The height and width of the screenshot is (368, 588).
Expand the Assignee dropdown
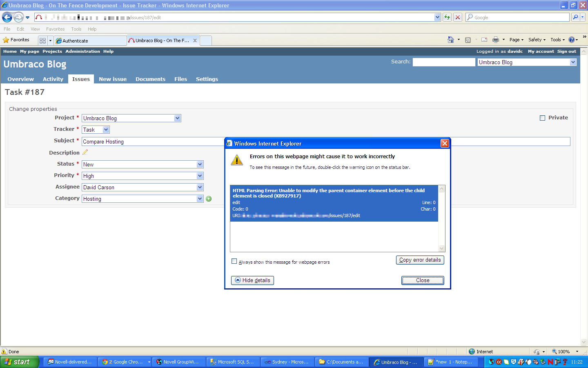tap(200, 187)
